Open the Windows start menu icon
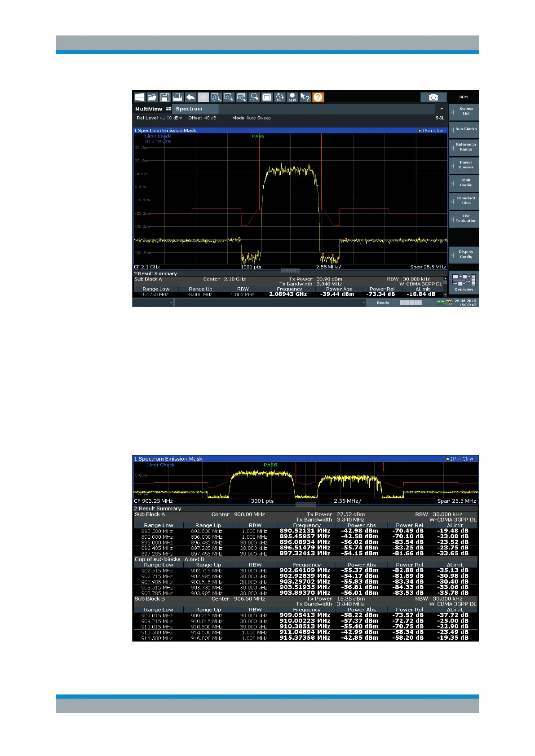The height and width of the screenshot is (756, 535). tap(139, 97)
